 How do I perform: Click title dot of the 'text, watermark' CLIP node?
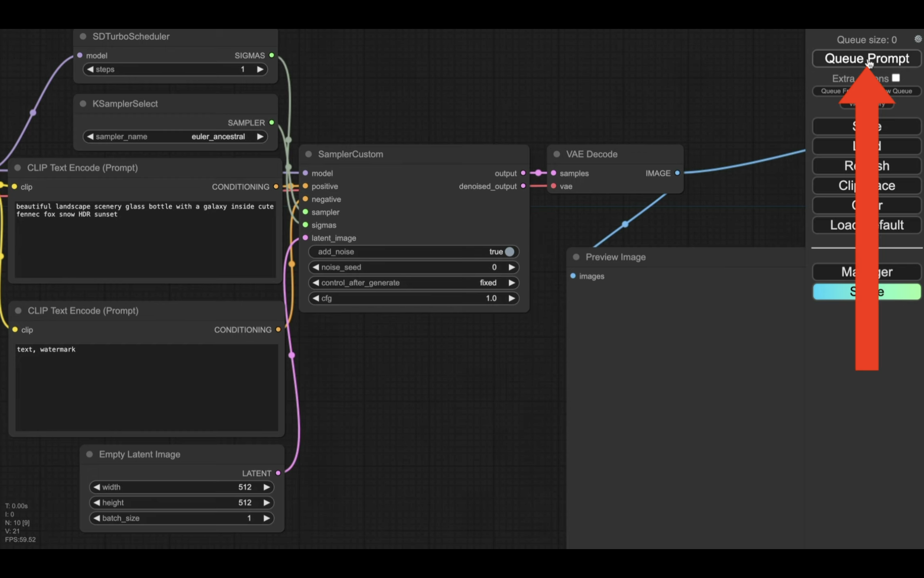coord(18,311)
